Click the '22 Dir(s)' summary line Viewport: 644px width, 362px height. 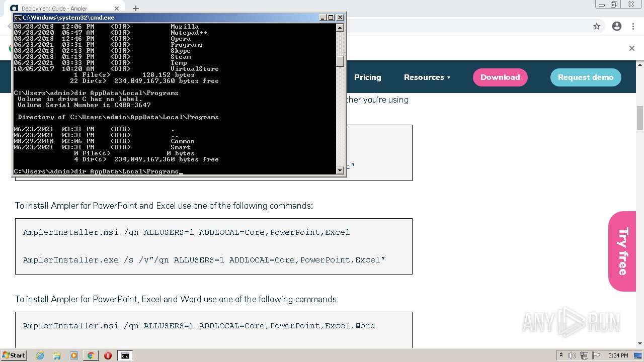(144, 81)
